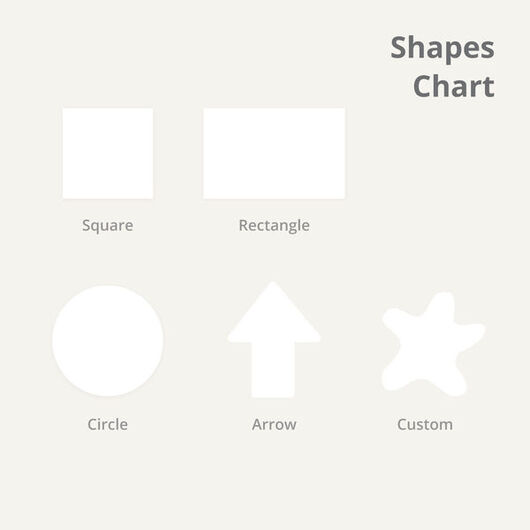
Task: Click the right-pointing arm of the custom star
Action: [x=472, y=335]
